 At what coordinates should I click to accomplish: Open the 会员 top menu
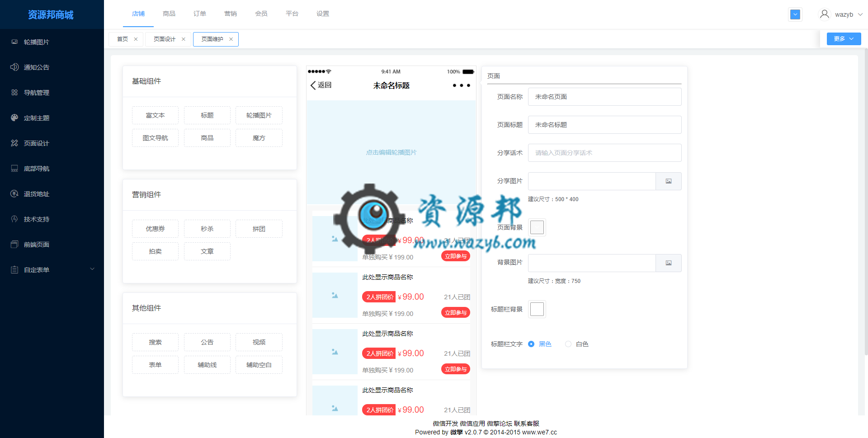point(261,14)
